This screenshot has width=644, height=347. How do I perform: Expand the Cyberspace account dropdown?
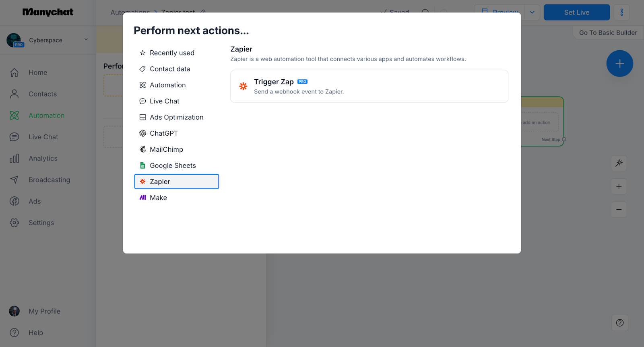86,39
